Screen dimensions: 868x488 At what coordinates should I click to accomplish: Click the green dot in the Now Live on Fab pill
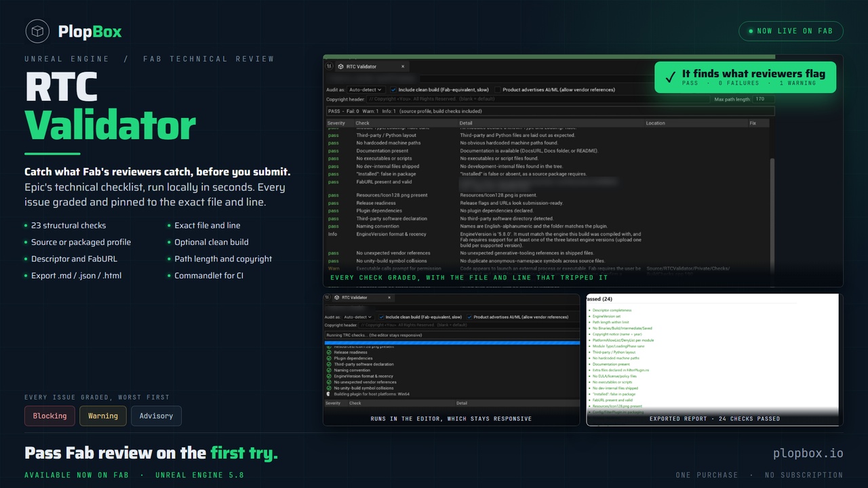(x=751, y=31)
